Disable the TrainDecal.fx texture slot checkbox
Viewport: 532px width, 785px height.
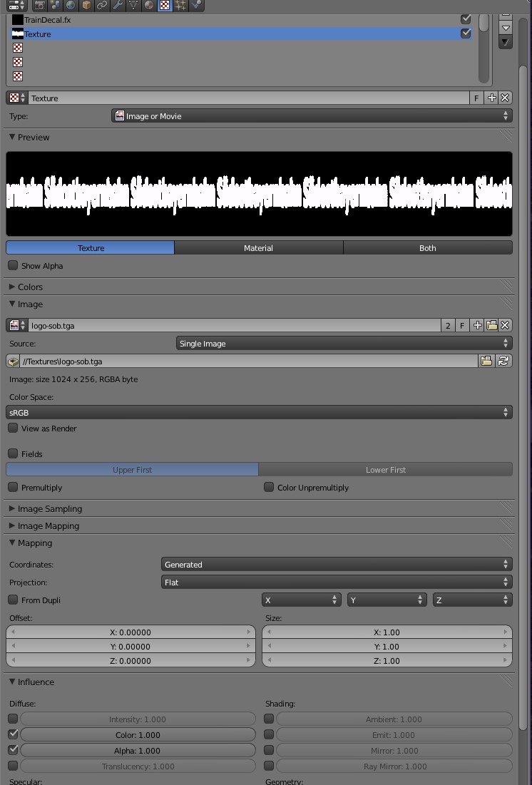466,19
